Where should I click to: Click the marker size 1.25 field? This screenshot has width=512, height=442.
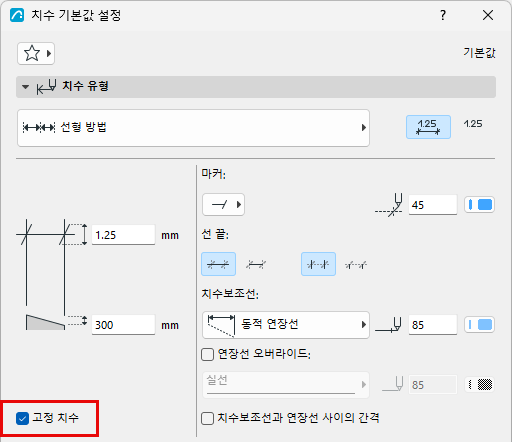[x=123, y=235]
